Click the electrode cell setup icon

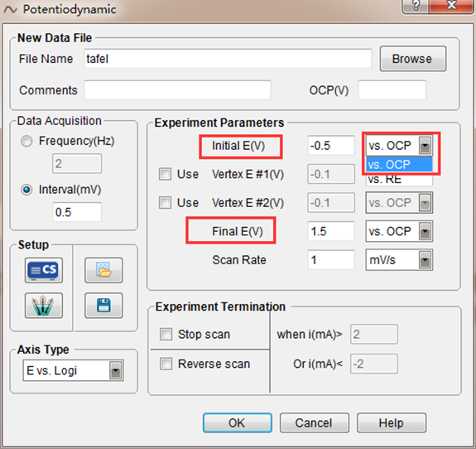pyautogui.click(x=44, y=306)
